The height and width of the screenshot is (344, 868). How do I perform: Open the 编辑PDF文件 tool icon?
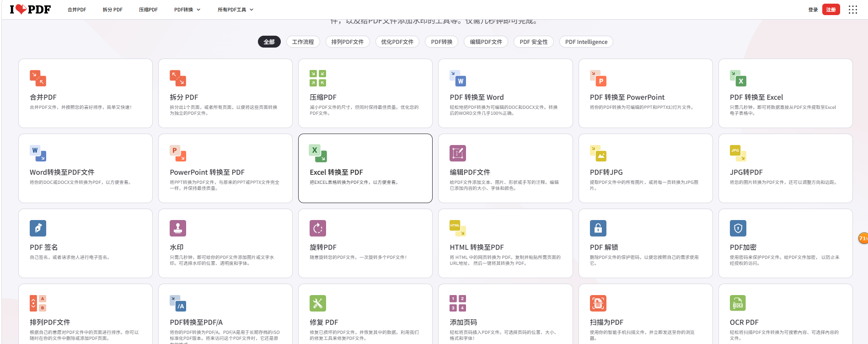[x=458, y=153]
